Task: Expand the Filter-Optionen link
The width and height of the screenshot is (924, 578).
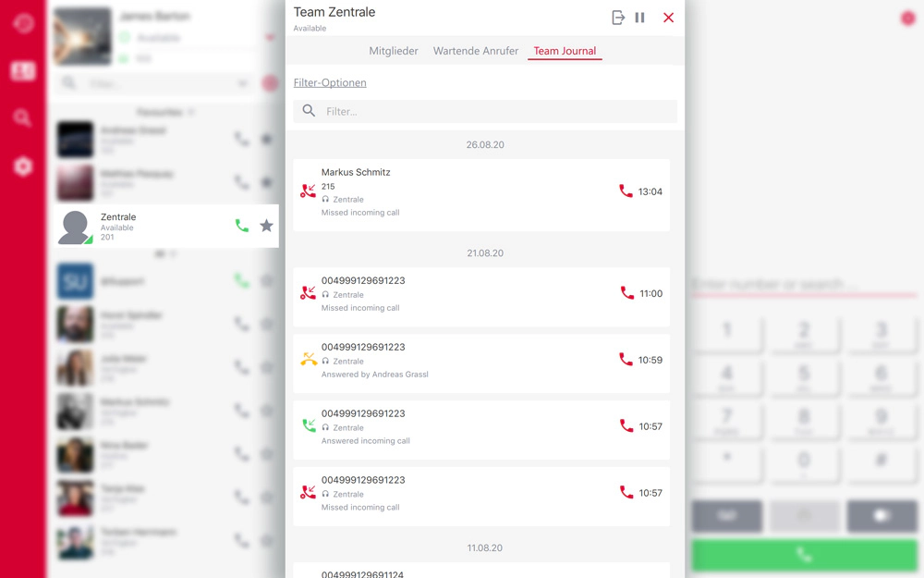Action: [x=330, y=82]
